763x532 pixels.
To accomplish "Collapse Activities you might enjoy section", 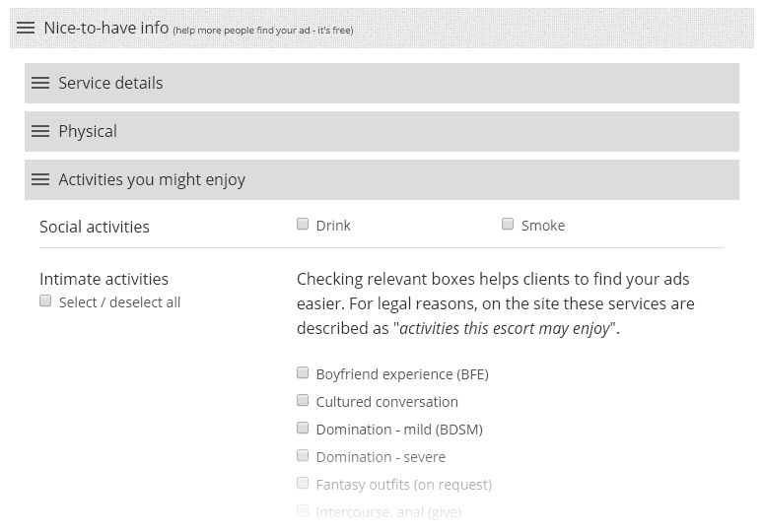I will [381, 179].
